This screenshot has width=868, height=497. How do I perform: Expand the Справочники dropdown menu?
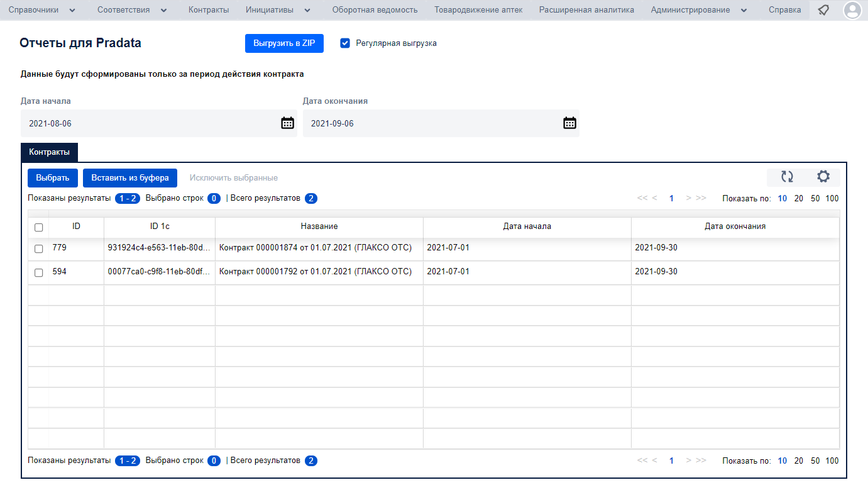click(41, 10)
